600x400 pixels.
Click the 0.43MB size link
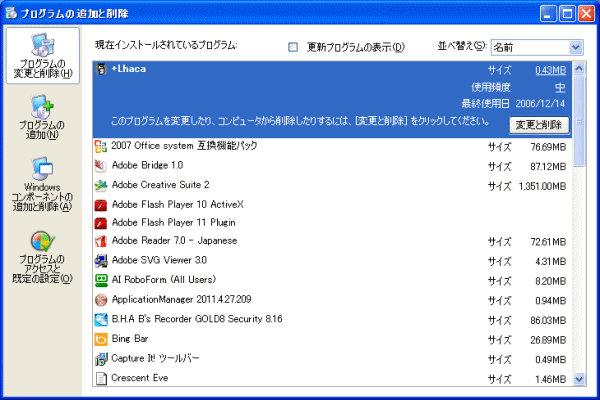(550, 70)
